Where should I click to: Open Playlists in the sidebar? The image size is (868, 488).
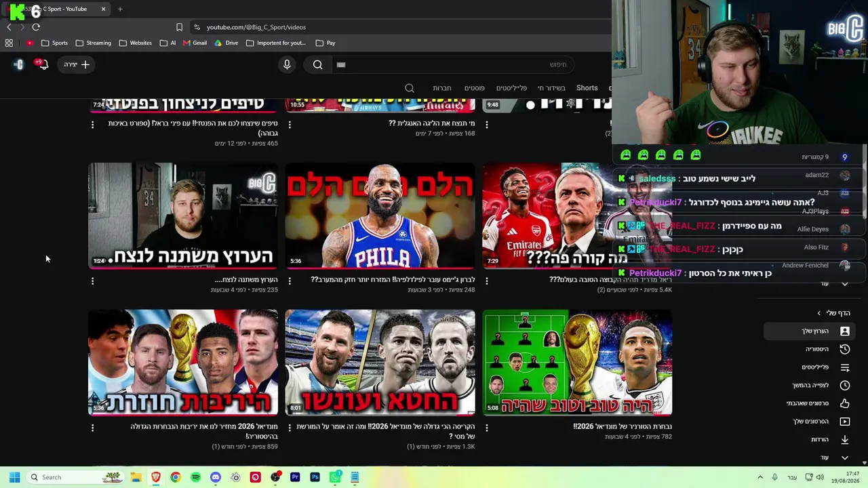(825, 367)
